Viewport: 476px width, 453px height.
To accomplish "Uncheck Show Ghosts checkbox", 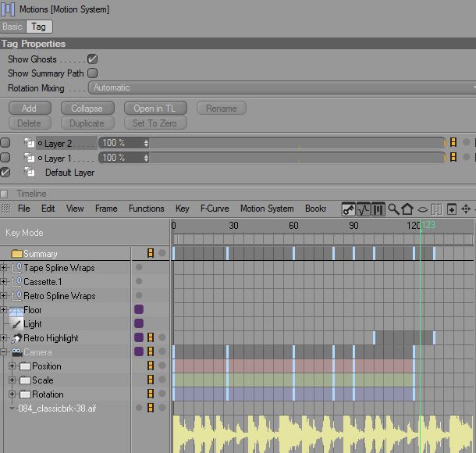I will click(x=92, y=59).
